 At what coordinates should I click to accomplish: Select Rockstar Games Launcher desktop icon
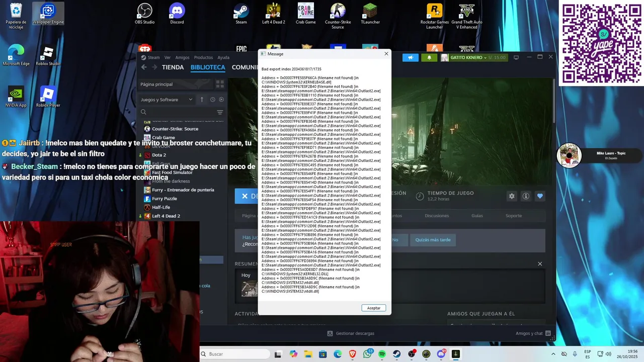click(435, 16)
